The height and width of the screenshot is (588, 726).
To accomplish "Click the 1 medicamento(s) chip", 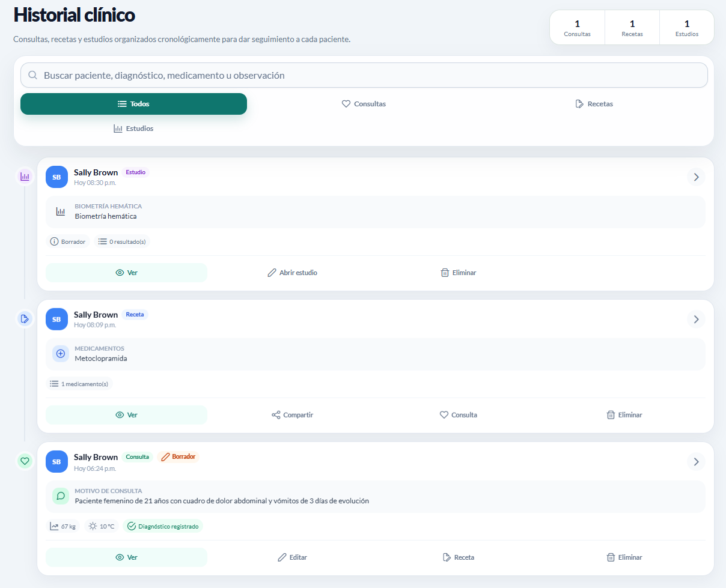I will pos(79,384).
